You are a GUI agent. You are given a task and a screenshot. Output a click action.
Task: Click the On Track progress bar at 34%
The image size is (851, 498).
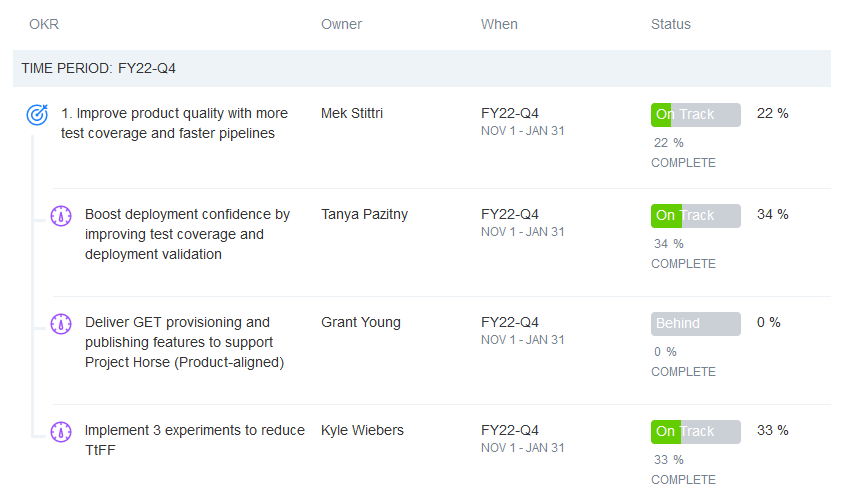pos(695,215)
